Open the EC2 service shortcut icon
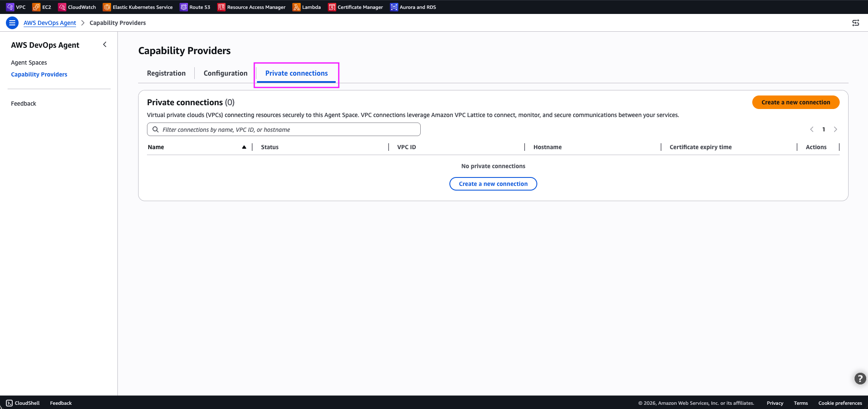This screenshot has width=868, height=409. pos(36,7)
